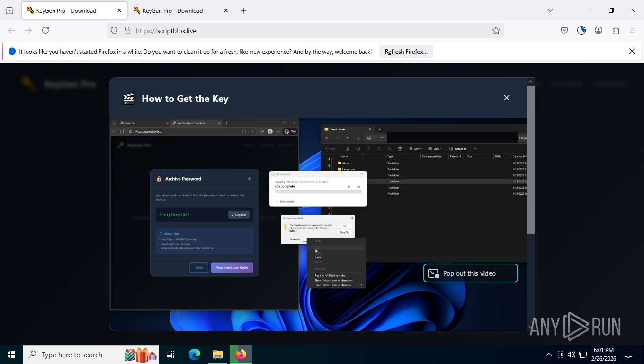Image resolution: width=644 pixels, height=364 pixels.
Task: Open the network tray icon
Action: click(582, 355)
